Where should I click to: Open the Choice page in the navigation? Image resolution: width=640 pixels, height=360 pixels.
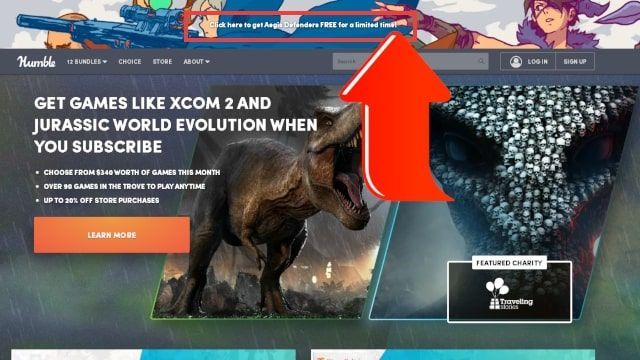[130, 62]
